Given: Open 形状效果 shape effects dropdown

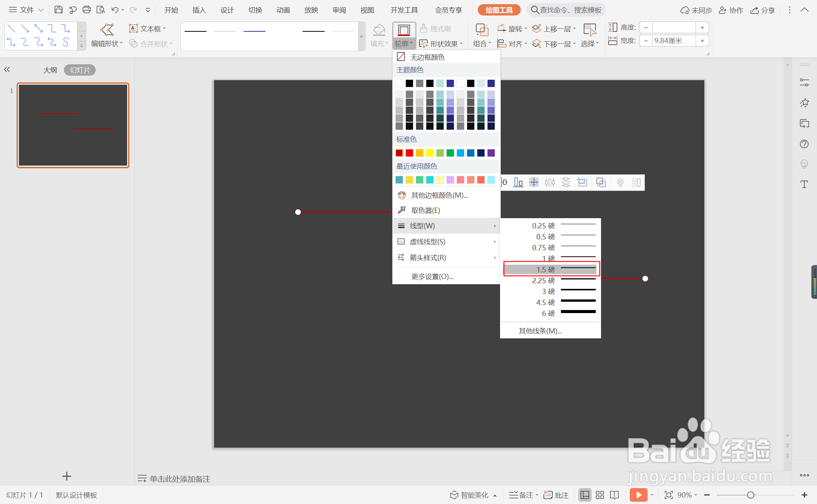Looking at the screenshot, I should 441,44.
